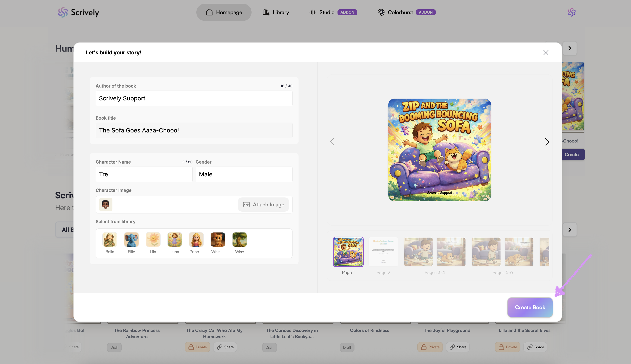Click the attached character image avatar
This screenshot has width=631, height=364.
click(106, 205)
